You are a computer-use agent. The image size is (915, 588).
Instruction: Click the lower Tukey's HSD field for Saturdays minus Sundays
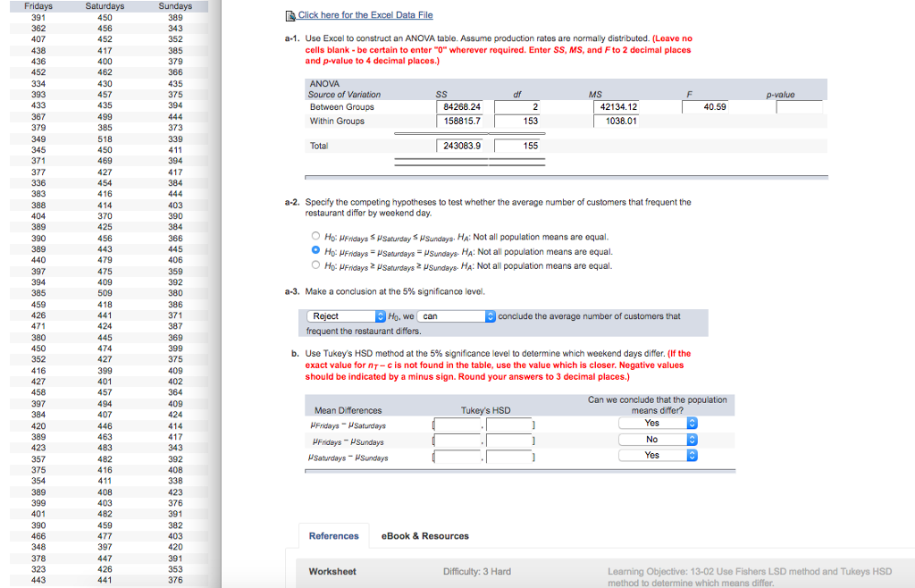pyautogui.click(x=456, y=455)
